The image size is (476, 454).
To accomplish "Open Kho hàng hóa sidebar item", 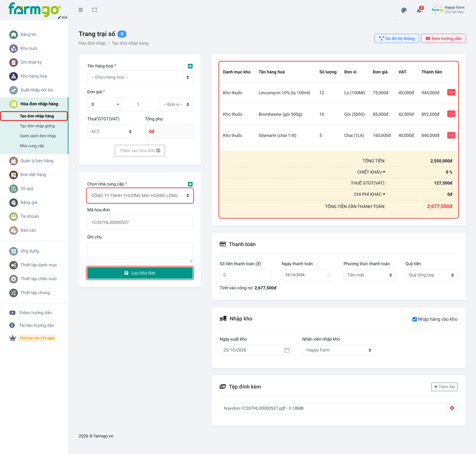I will [33, 76].
